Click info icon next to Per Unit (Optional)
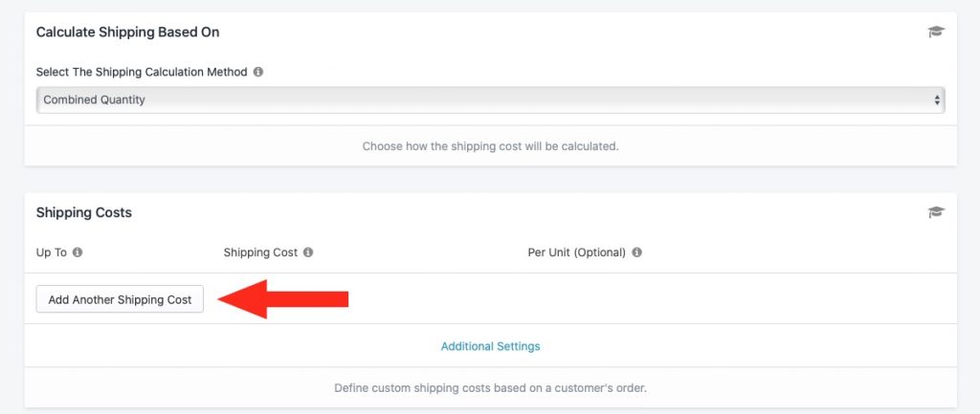 click(x=636, y=252)
